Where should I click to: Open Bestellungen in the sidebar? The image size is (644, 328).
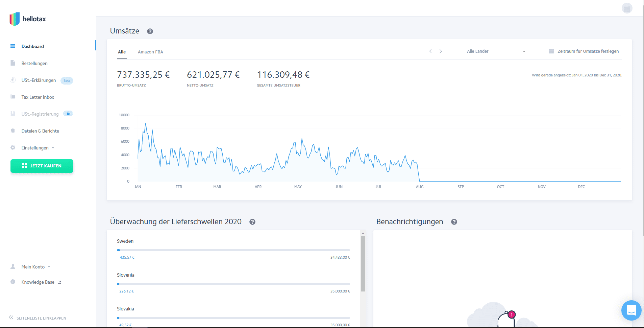(x=34, y=63)
